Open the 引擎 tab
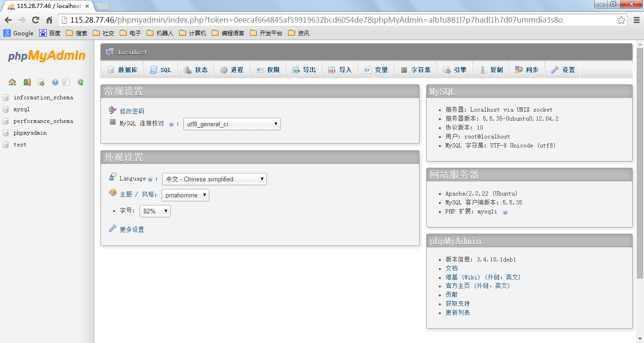644x343 pixels. tap(454, 70)
